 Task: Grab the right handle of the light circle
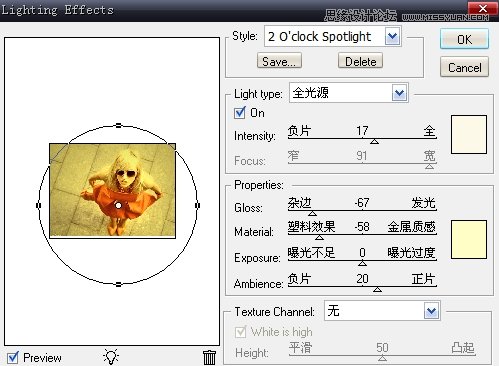pyautogui.click(x=197, y=205)
